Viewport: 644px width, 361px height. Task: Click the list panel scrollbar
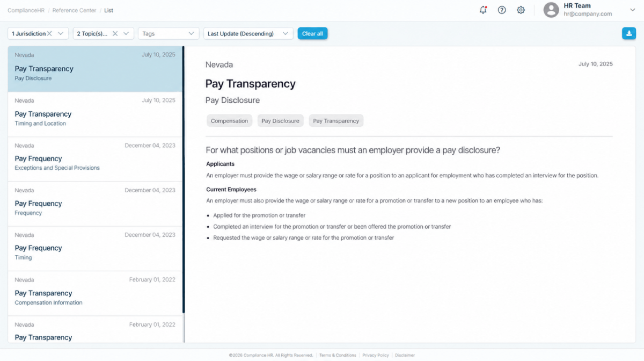184,179
